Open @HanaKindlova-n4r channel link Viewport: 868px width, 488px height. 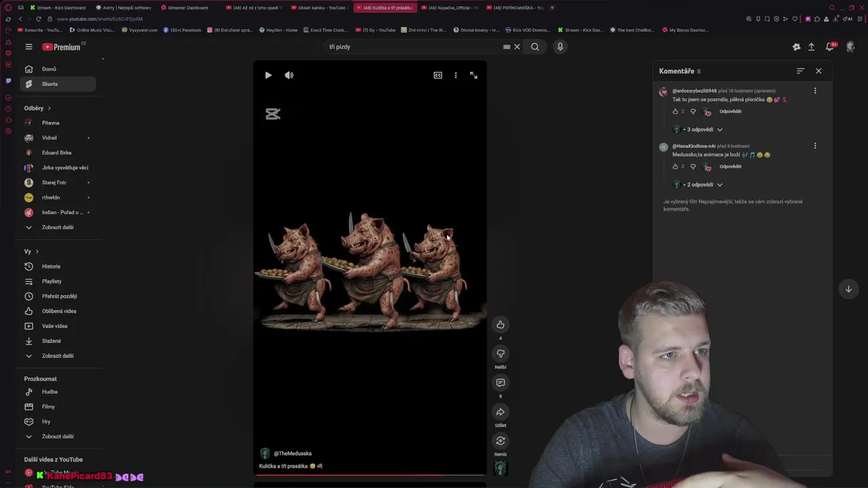pos(694,146)
